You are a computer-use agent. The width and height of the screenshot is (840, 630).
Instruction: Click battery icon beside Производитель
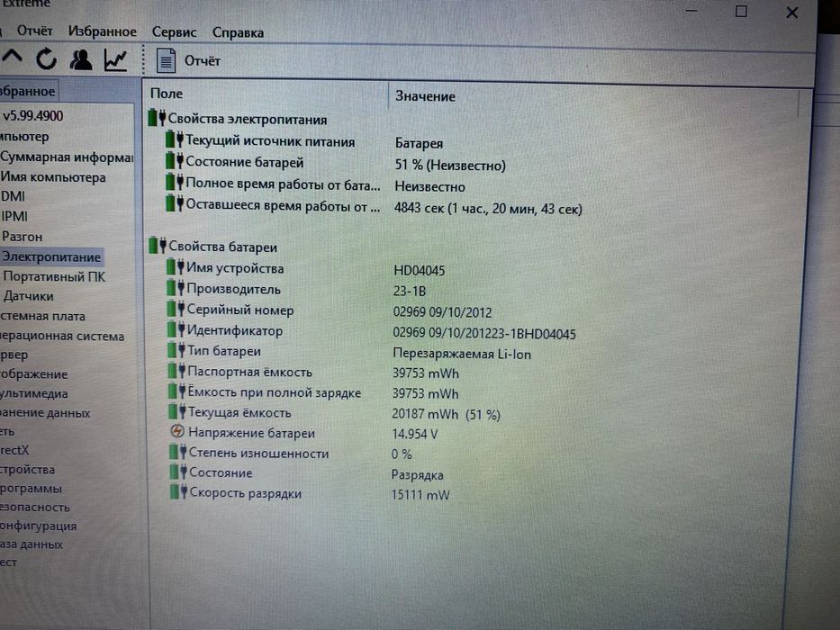(176, 288)
